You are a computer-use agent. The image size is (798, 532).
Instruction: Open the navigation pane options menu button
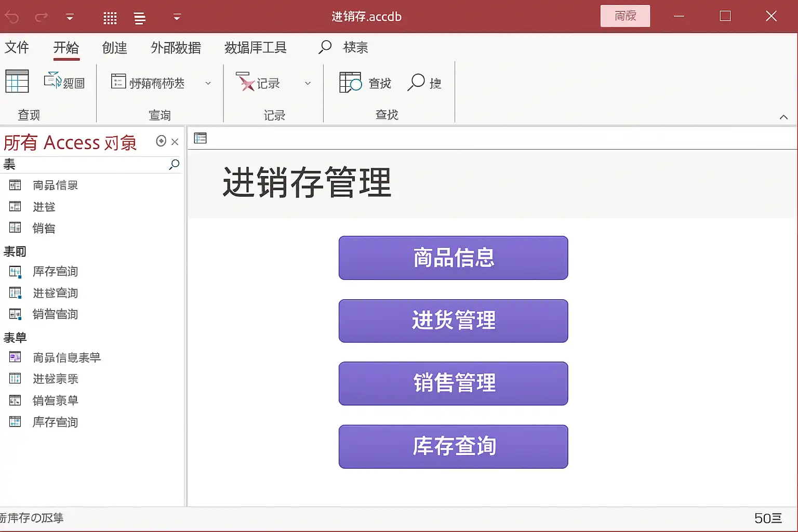coord(161,141)
